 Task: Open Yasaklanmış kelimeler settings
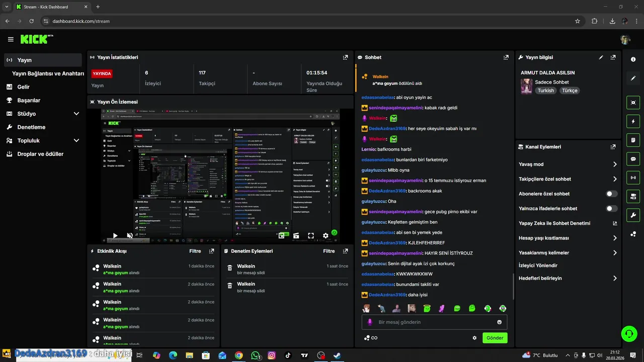568,252
